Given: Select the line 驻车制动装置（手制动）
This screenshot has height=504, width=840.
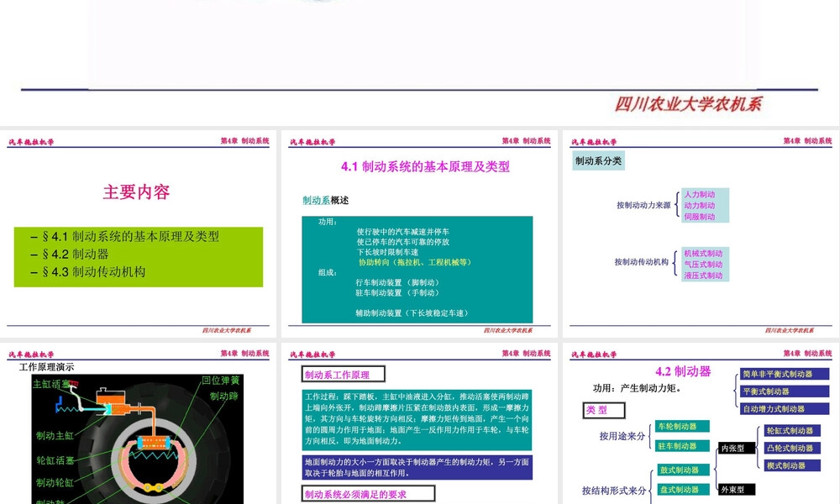Looking at the screenshot, I should [398, 293].
